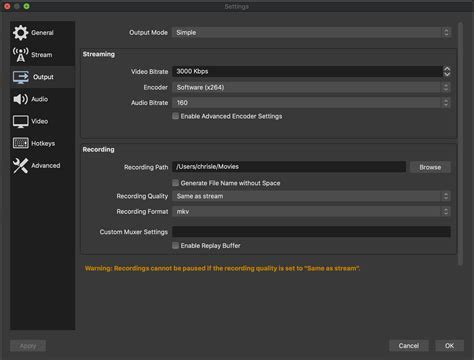Open the Output Mode dropdown
474x360 pixels.
(x=311, y=32)
